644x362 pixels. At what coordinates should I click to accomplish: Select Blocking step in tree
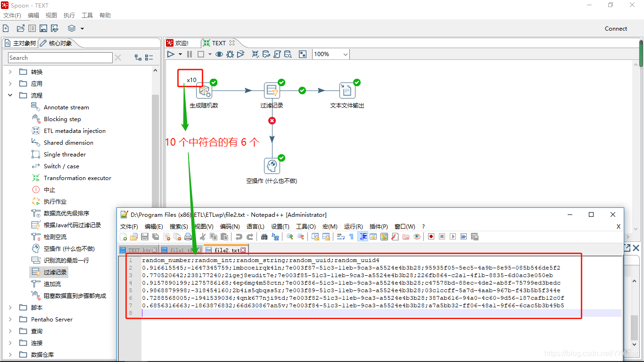pos(62,119)
